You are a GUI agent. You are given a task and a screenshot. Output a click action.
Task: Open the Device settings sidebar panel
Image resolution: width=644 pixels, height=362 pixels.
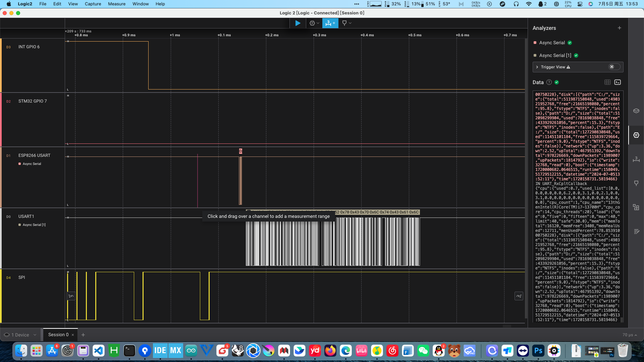pos(636,111)
